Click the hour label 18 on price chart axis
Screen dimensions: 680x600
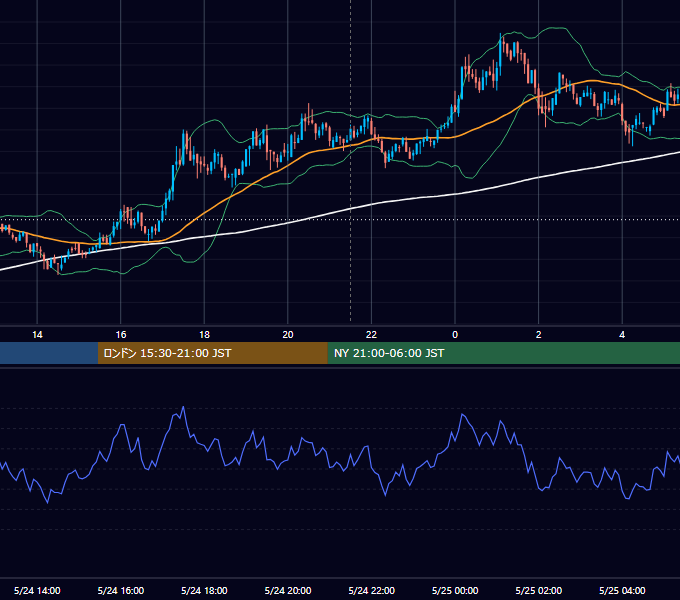click(204, 335)
